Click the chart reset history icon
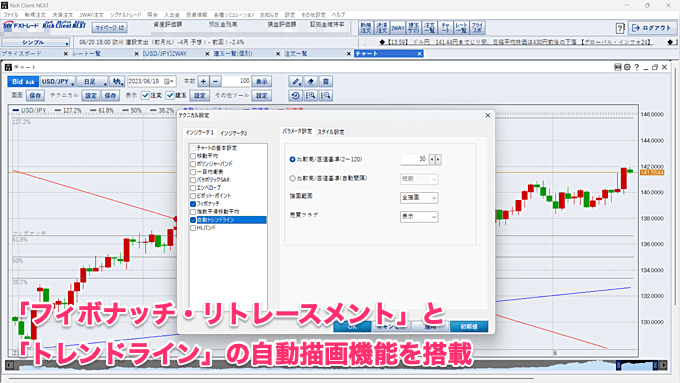The image size is (680, 383). [x=296, y=95]
